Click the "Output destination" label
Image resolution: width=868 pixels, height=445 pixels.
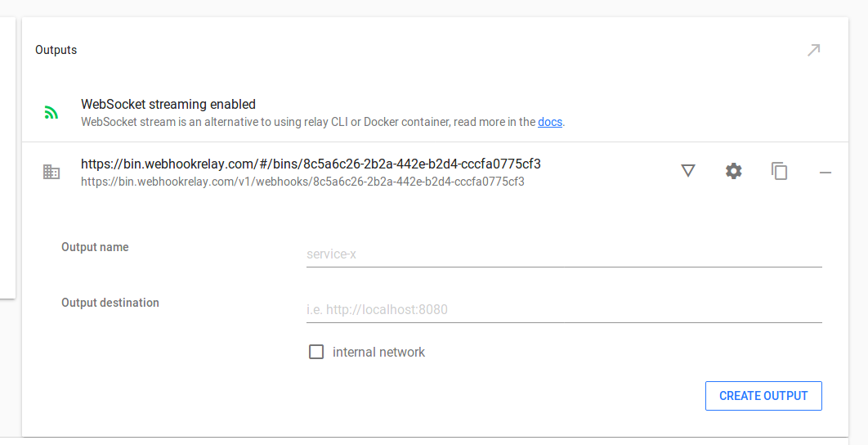tap(110, 303)
